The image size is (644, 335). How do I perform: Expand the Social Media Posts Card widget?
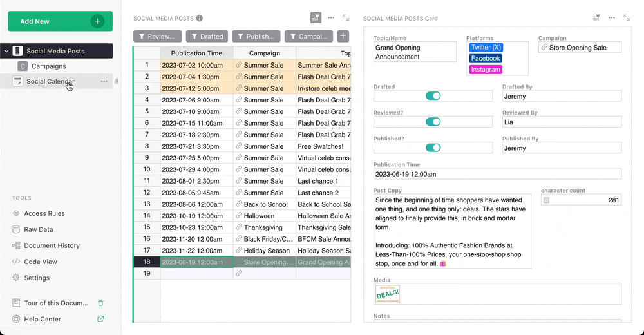click(627, 18)
